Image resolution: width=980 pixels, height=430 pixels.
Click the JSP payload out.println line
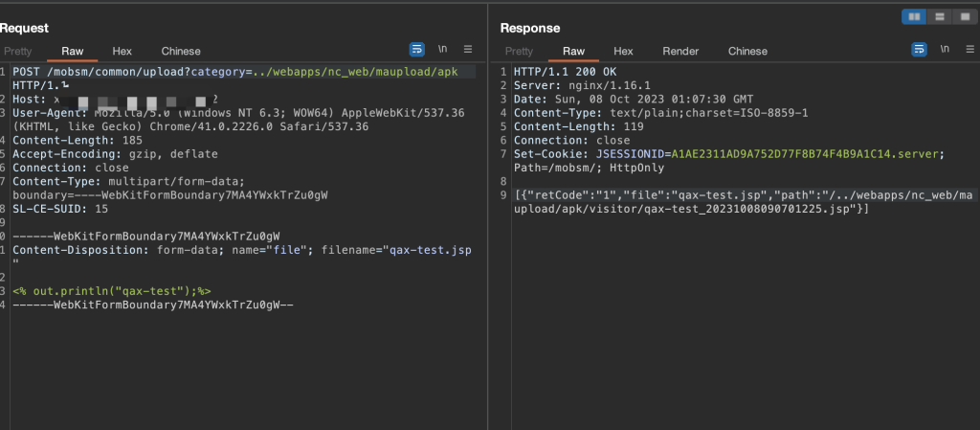pyautogui.click(x=112, y=291)
